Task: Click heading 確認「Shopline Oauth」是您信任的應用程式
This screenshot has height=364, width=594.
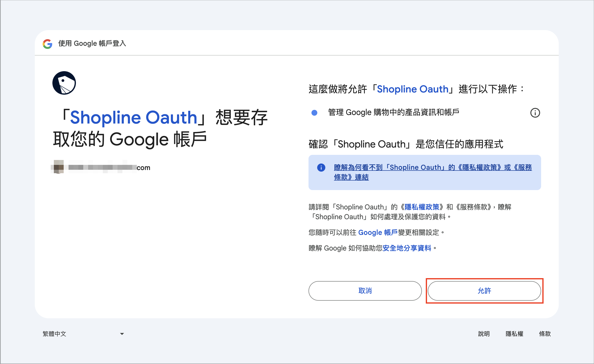Action: [406, 144]
